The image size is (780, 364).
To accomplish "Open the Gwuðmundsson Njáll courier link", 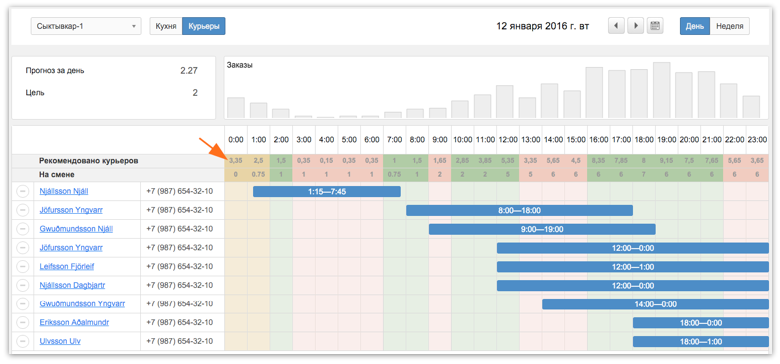I will (x=76, y=229).
